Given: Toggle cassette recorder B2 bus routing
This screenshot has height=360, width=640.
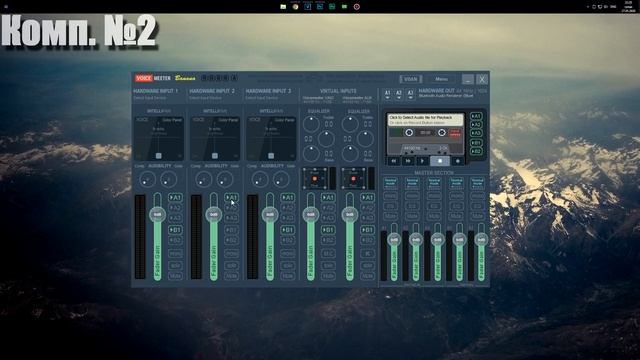Looking at the screenshot, I should tap(476, 151).
